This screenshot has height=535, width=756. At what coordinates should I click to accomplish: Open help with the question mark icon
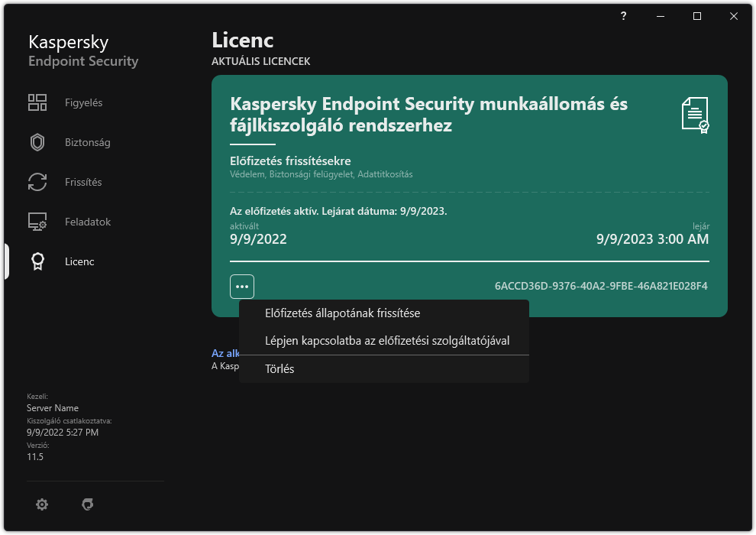[622, 16]
